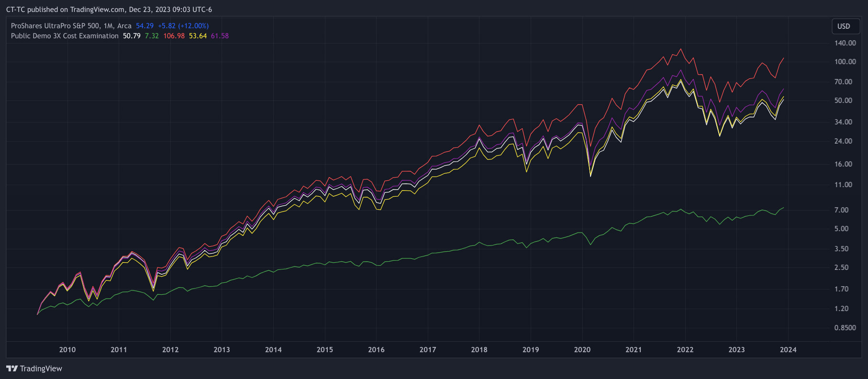Image resolution: width=868 pixels, height=379 pixels.
Task: Click the TradingView logo icon
Action: 12,368
